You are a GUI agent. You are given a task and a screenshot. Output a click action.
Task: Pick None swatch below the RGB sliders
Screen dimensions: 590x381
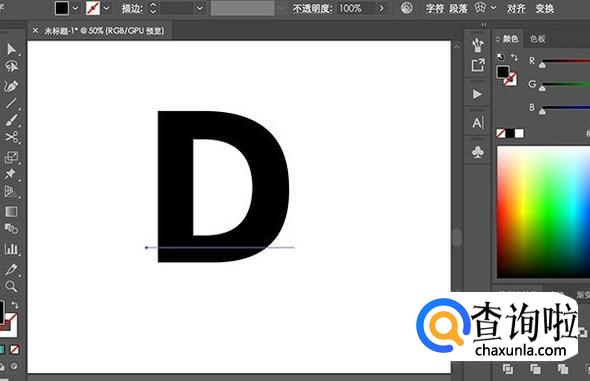tap(500, 134)
